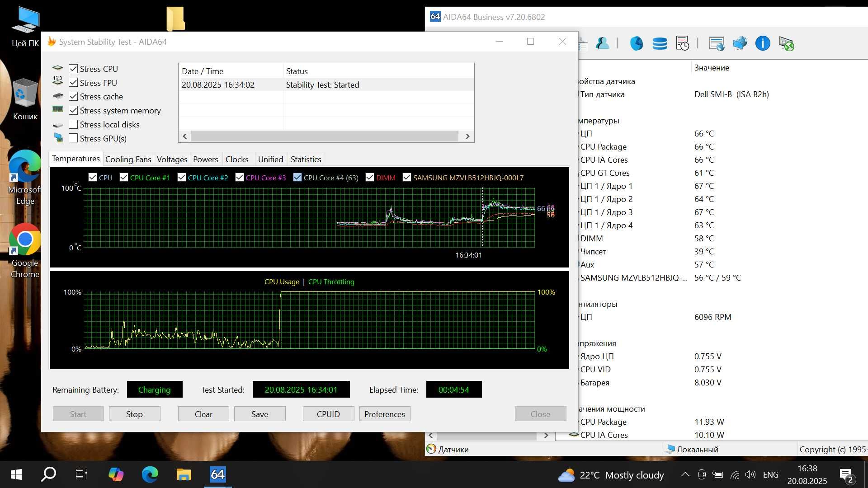Image resolution: width=868 pixels, height=488 pixels.
Task: Disable Stress system memory checkbox
Action: pos(73,110)
